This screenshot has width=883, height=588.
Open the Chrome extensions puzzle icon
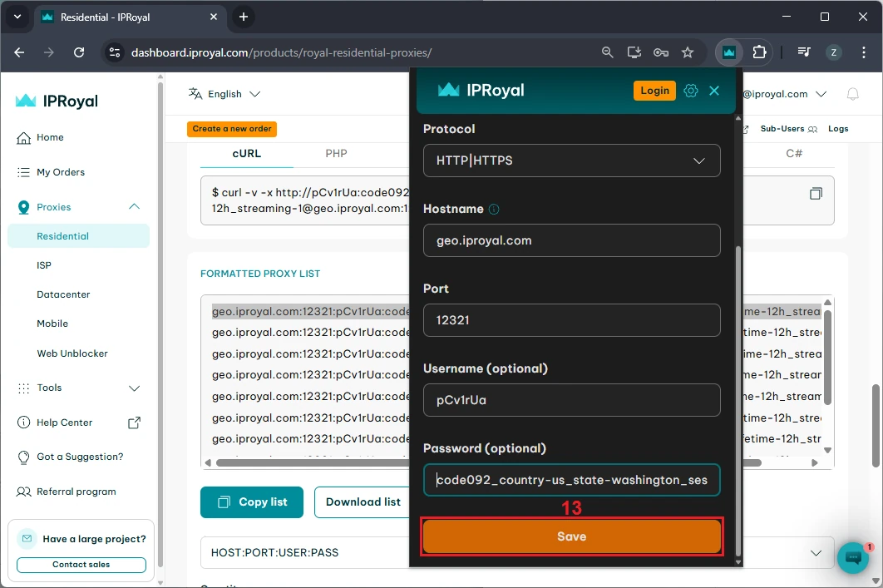click(759, 52)
